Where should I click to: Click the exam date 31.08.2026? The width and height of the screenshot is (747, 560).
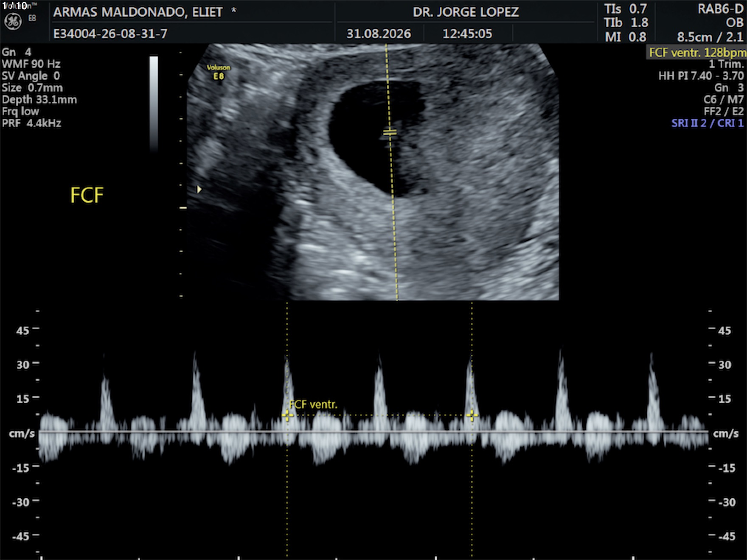(x=379, y=34)
